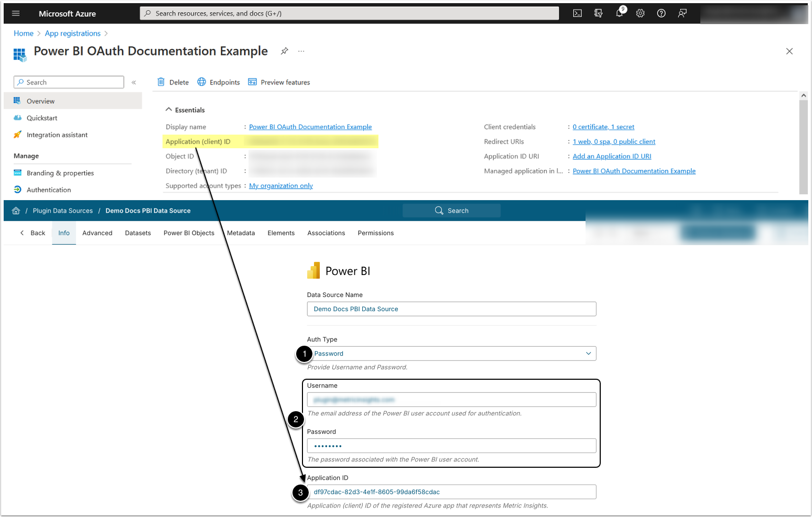Collapse the Essentials section
This screenshot has height=517, width=812.
click(169, 109)
